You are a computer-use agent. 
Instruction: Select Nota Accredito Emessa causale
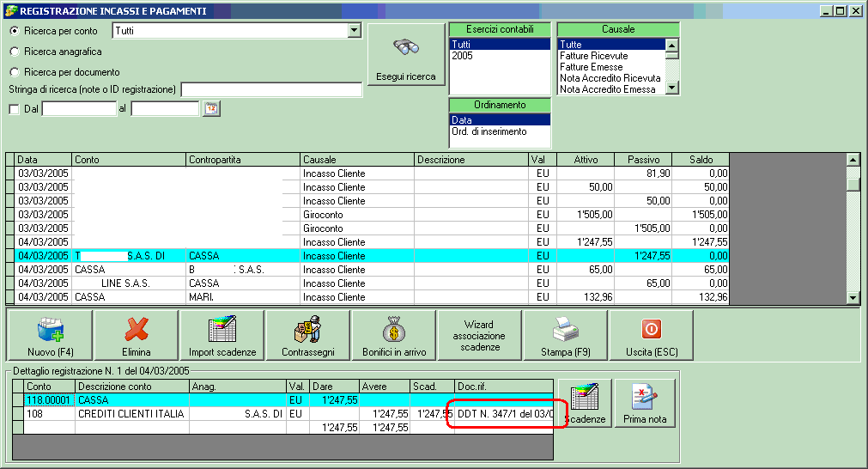pos(611,89)
